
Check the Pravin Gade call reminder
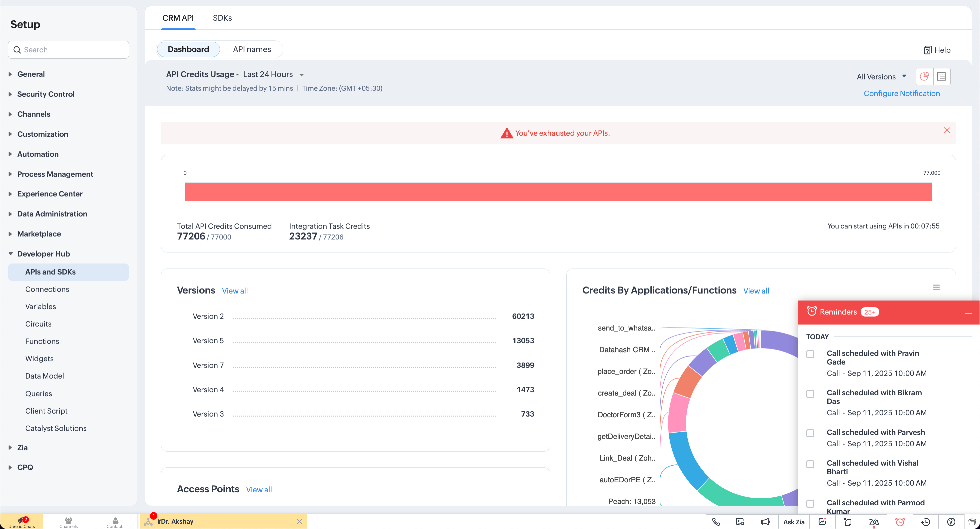pos(810,354)
